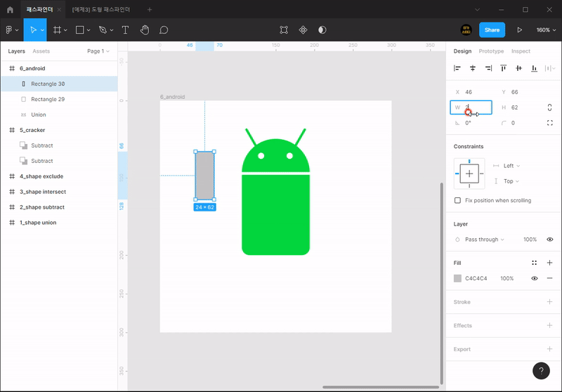Switch to the Prototype tab
The height and width of the screenshot is (392, 562).
[x=491, y=51]
